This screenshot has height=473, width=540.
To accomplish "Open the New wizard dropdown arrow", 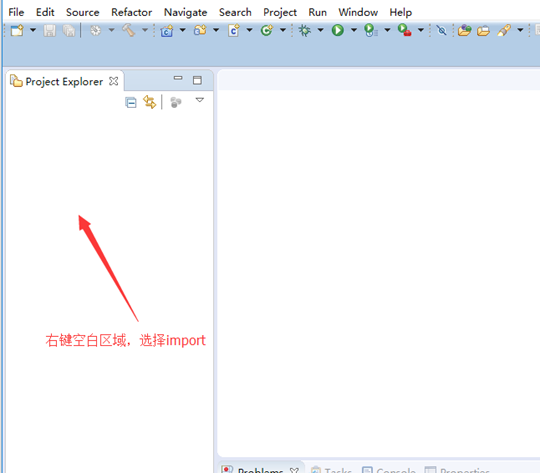I will (x=33, y=30).
